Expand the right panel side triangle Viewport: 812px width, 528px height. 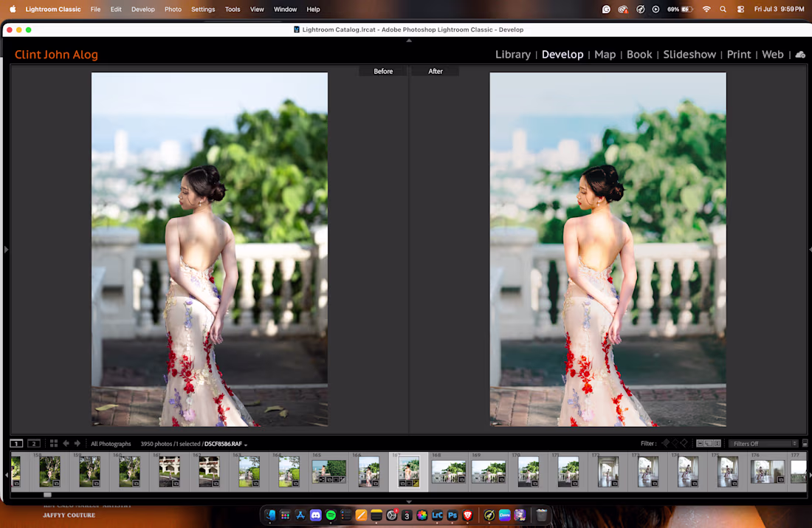coord(810,250)
